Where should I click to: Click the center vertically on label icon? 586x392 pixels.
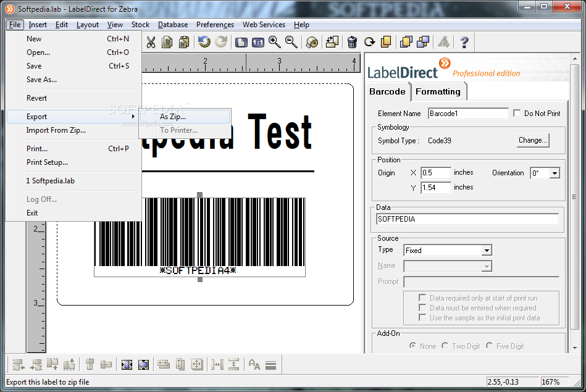tap(143, 364)
